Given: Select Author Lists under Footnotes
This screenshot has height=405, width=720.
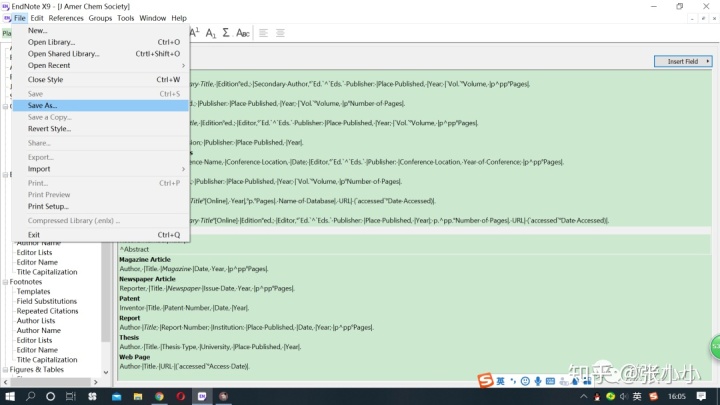Looking at the screenshot, I should [36, 321].
